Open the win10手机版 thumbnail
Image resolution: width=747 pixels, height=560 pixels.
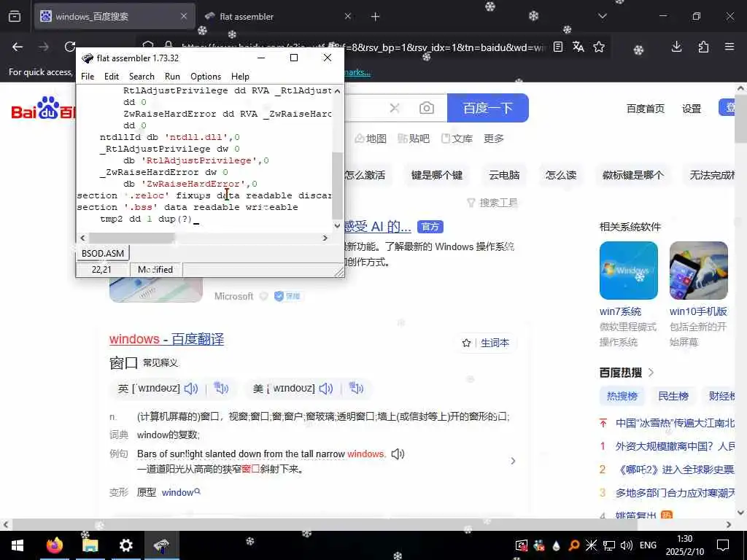(698, 270)
